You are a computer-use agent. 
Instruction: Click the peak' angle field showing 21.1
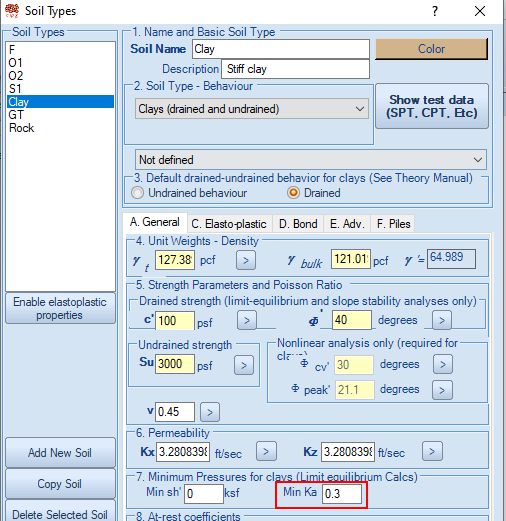(x=355, y=390)
